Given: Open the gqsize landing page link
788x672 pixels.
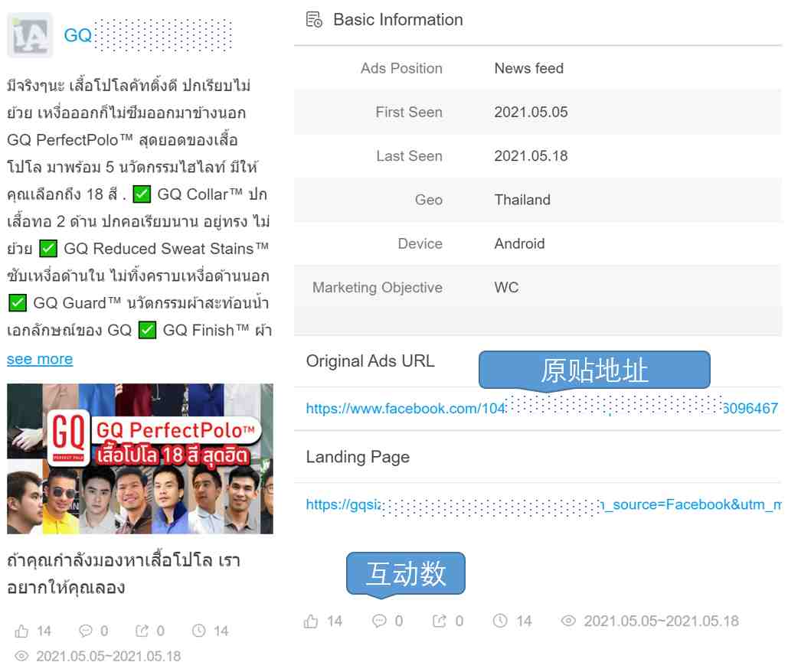Looking at the screenshot, I should (544, 504).
